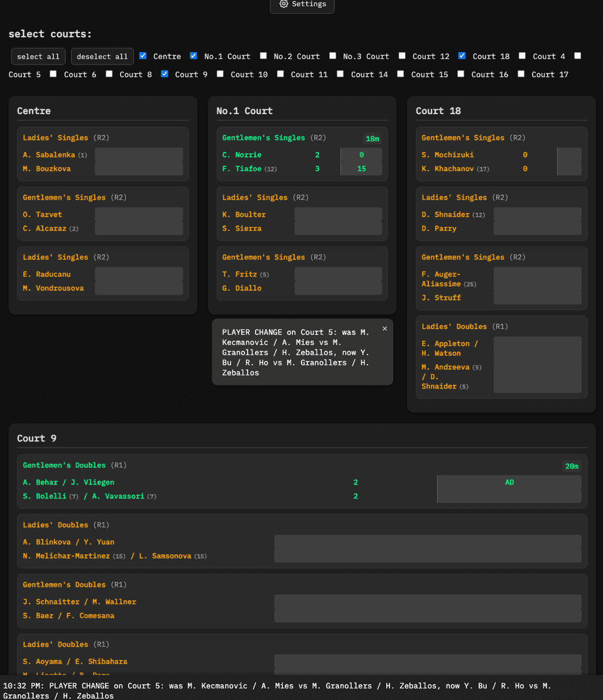Viewport: 603px width, 700px height.
Task: Open the Sabalenka vs Bouzkova match card
Action: 102,154
